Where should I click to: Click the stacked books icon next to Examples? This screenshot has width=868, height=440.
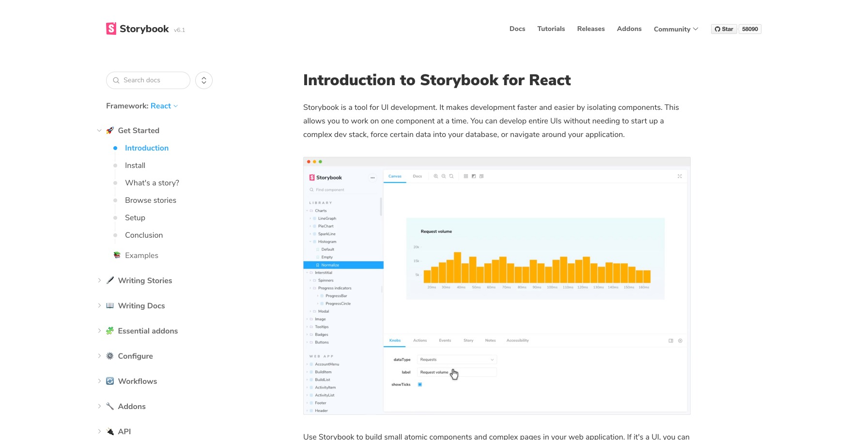(117, 255)
